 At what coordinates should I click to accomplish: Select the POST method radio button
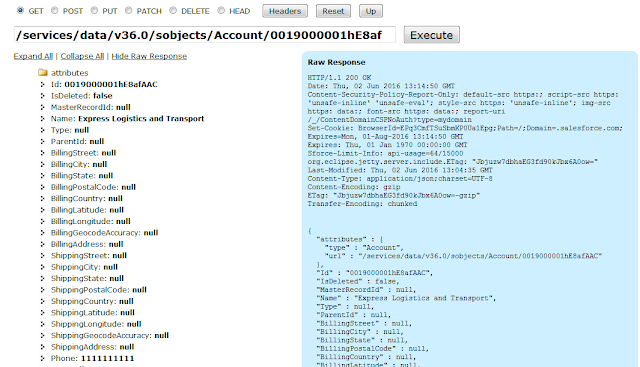[x=54, y=11]
